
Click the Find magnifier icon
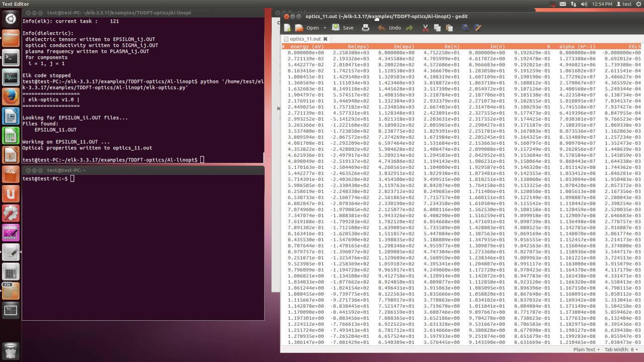click(x=465, y=28)
